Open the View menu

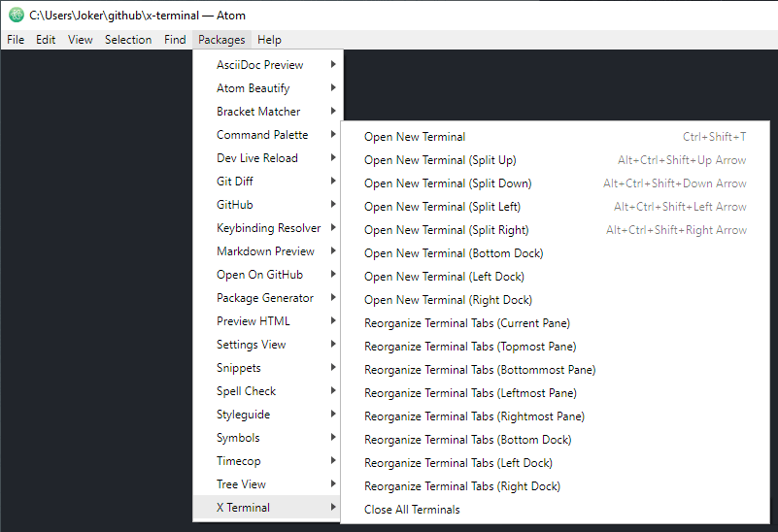click(x=80, y=40)
